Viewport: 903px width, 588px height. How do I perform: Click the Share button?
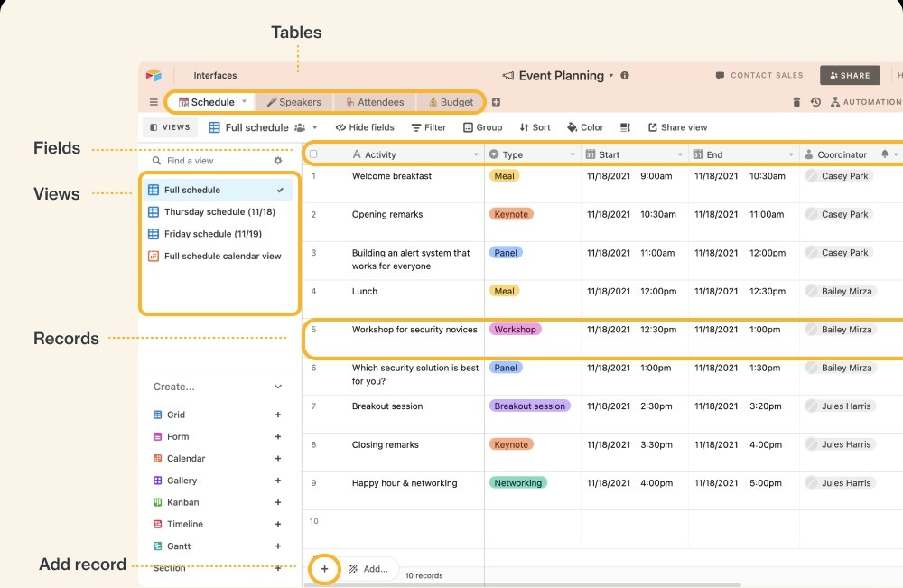pyautogui.click(x=850, y=76)
